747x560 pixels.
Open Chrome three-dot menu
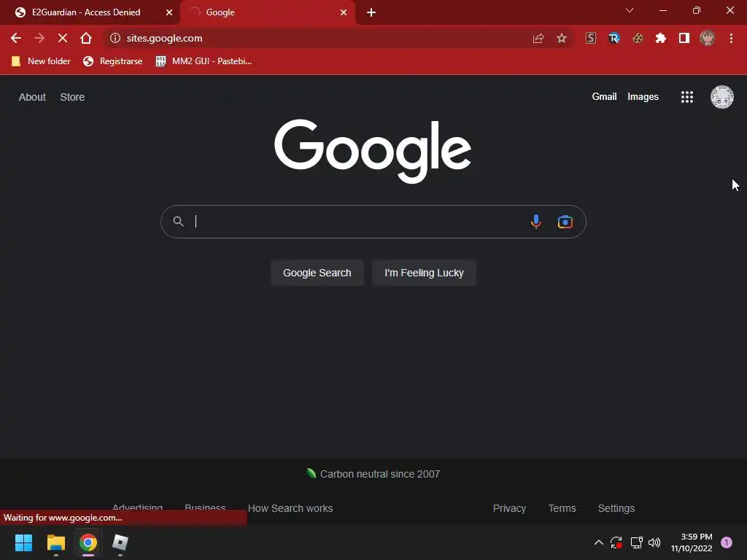click(731, 38)
